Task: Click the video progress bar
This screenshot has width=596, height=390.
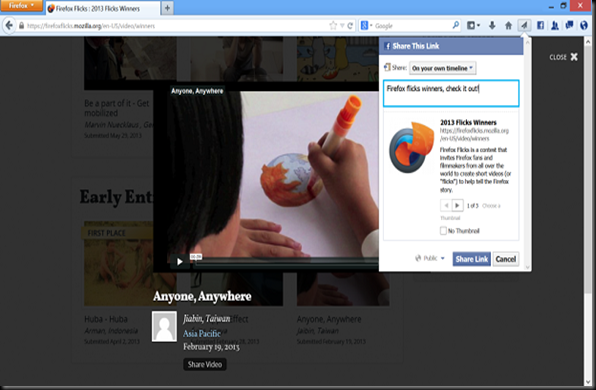Action: pyautogui.click(x=286, y=262)
